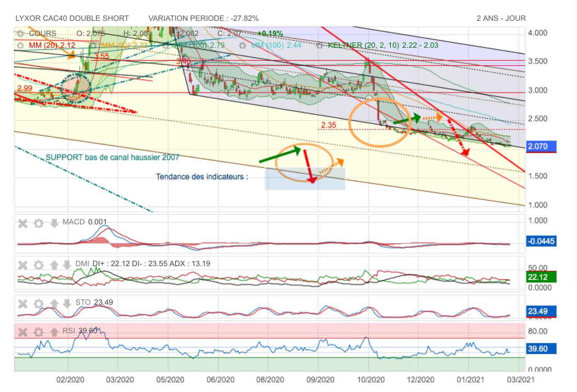Open the COURS settings gear
This screenshot has width=577, height=392.
[20, 33]
